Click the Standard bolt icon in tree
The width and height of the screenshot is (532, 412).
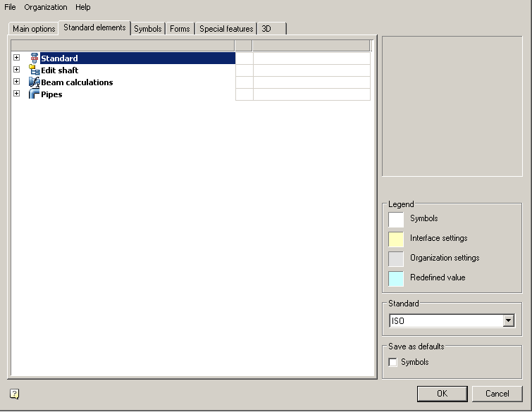35,58
